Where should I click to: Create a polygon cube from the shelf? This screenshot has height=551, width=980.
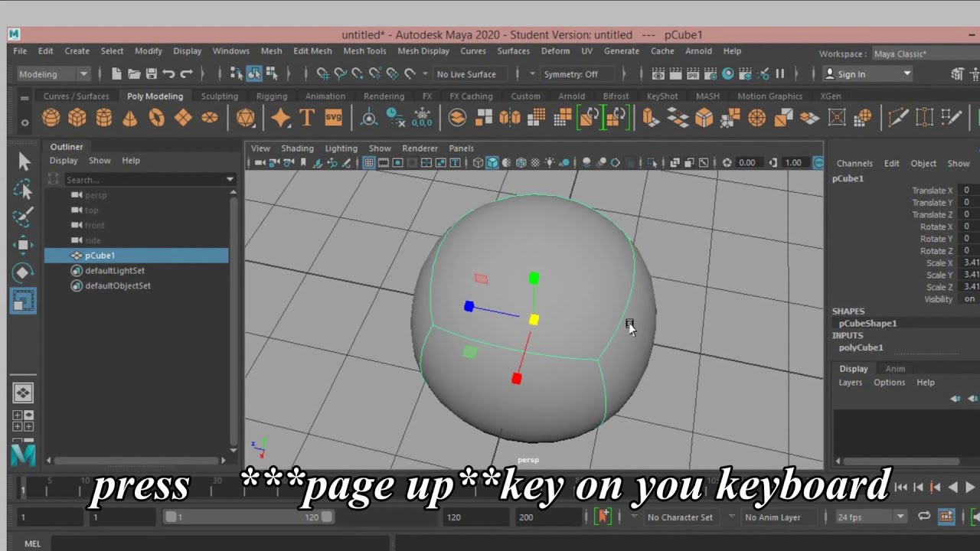[77, 118]
